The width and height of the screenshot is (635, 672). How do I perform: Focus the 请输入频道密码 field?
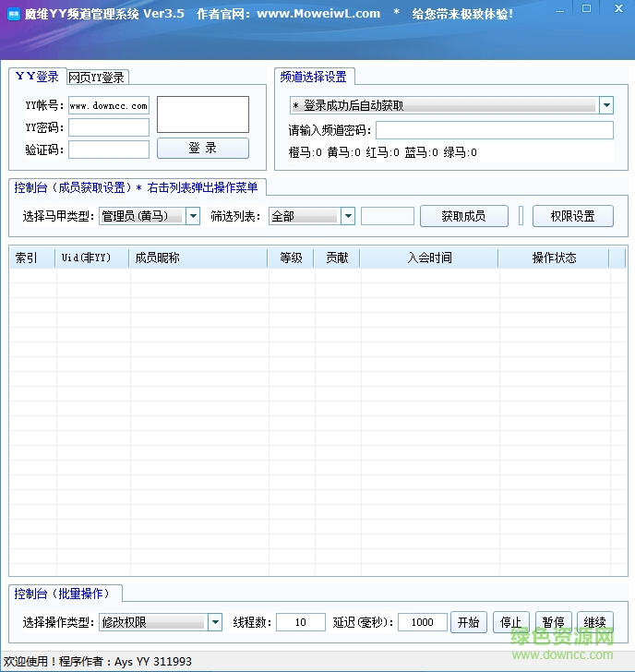pyautogui.click(x=495, y=130)
